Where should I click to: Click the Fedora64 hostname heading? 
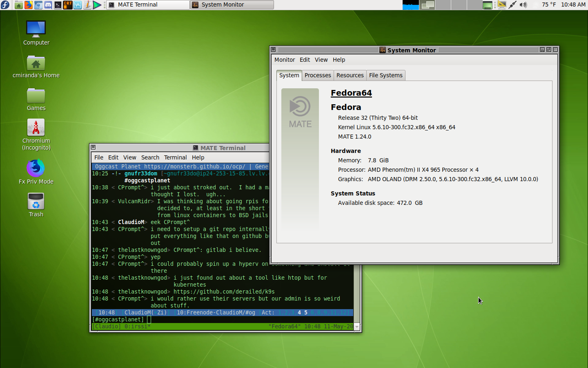click(351, 93)
